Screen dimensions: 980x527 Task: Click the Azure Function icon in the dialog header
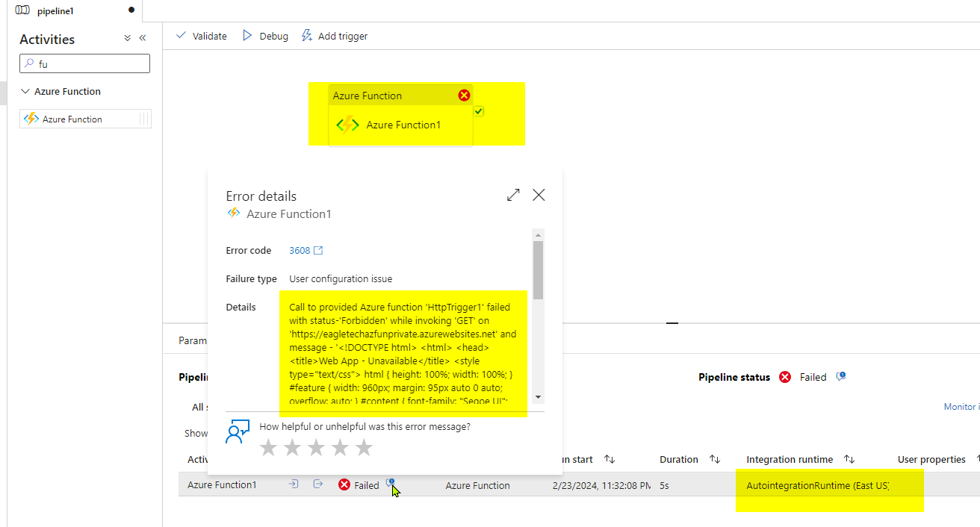234,213
